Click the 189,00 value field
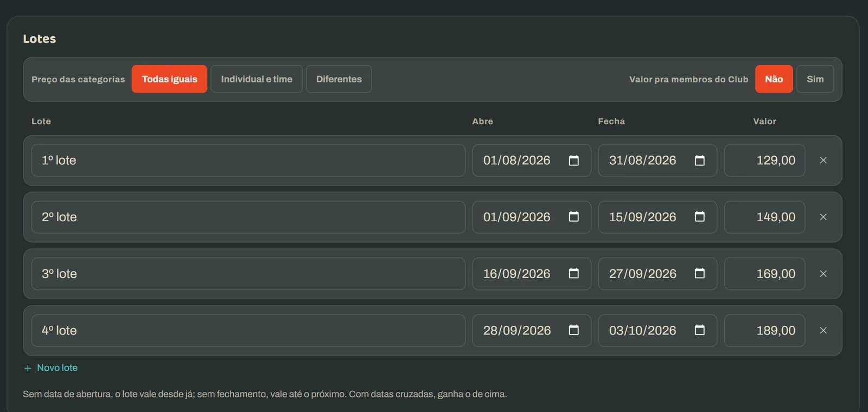 pyautogui.click(x=764, y=330)
